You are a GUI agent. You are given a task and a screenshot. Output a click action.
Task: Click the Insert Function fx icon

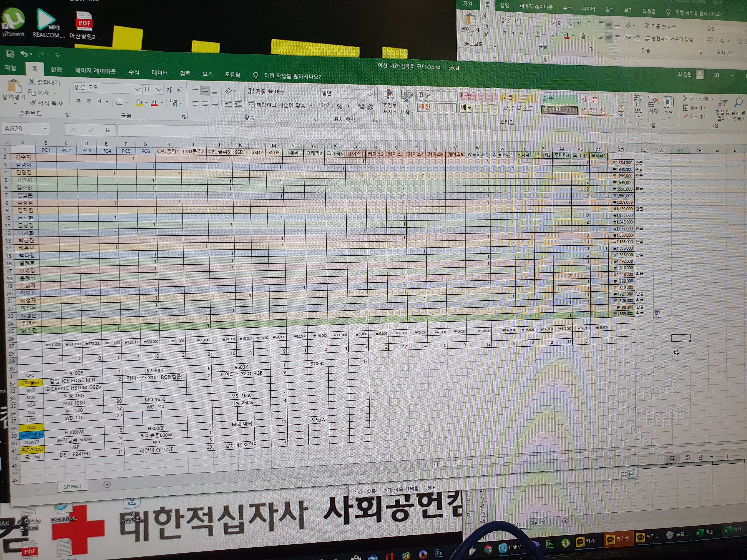(107, 130)
